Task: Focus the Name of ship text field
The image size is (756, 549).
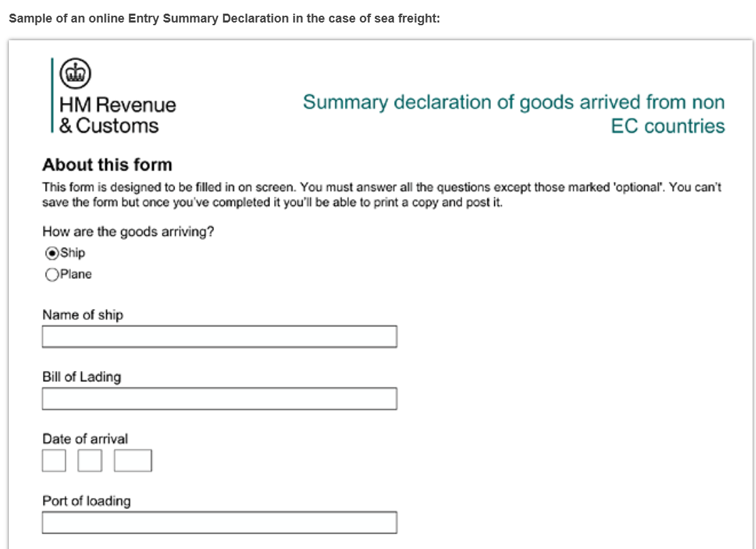Action: tap(219, 336)
